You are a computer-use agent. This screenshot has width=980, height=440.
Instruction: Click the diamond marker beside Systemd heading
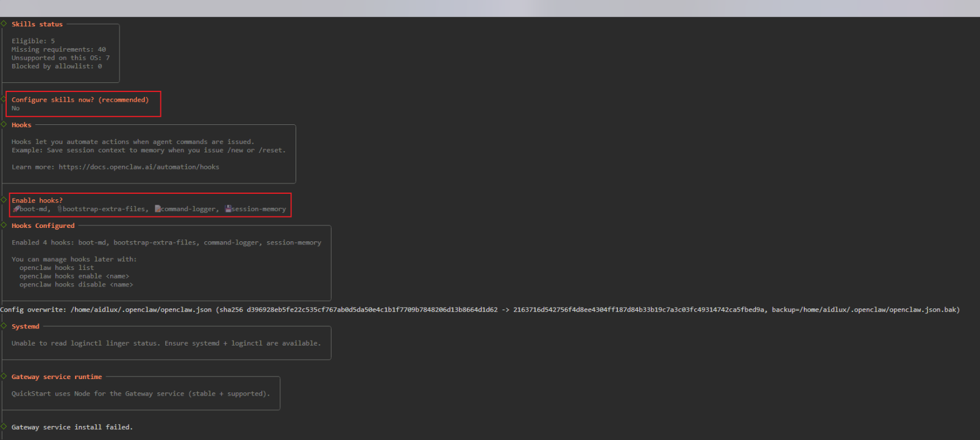[x=4, y=326]
